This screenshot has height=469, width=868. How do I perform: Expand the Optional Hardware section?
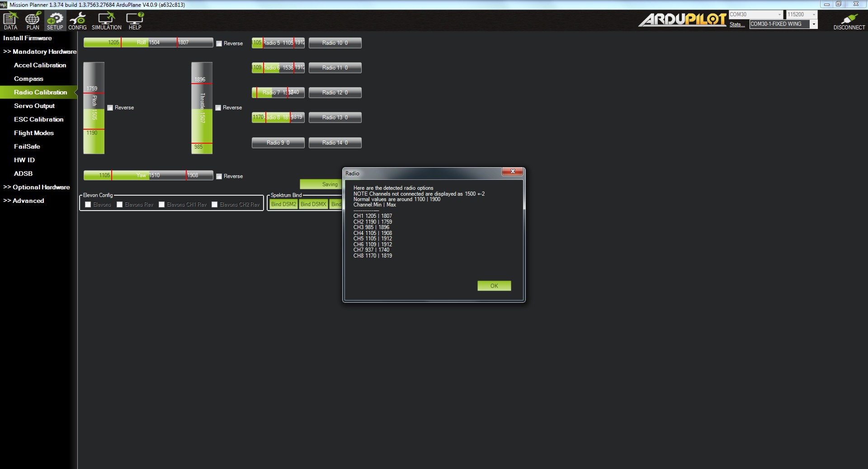click(x=37, y=187)
